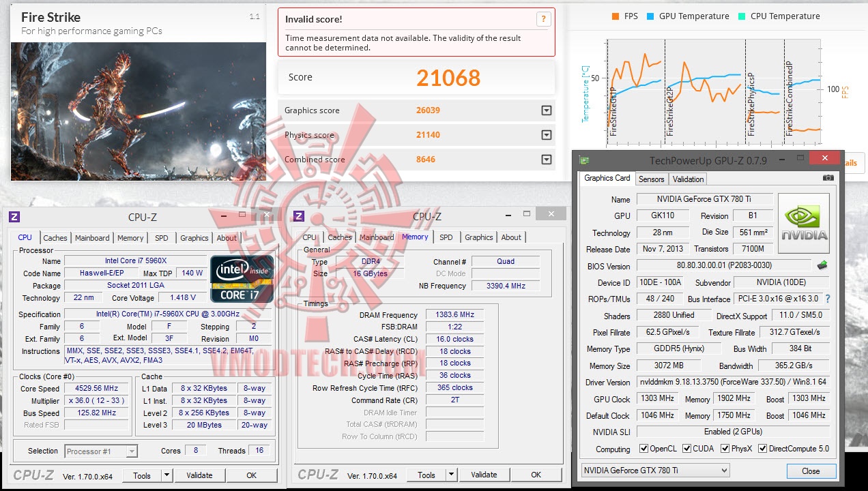Open About tab in left CPU-Z window

(x=227, y=238)
